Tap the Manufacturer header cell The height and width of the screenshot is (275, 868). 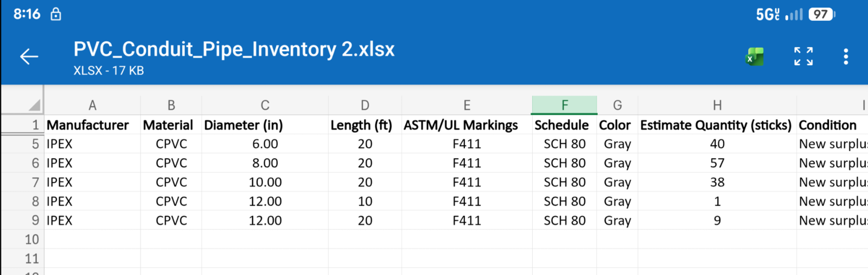pos(88,125)
